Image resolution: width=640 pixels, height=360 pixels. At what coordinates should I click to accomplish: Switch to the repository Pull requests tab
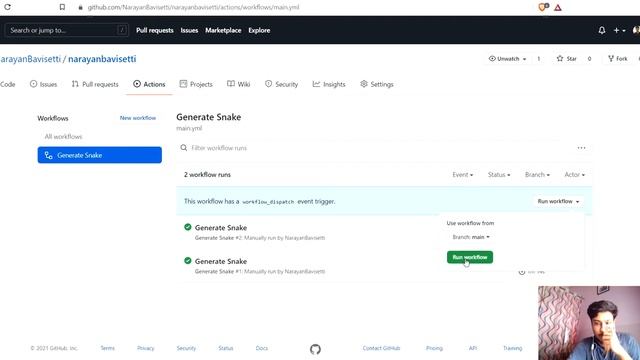[x=95, y=84]
